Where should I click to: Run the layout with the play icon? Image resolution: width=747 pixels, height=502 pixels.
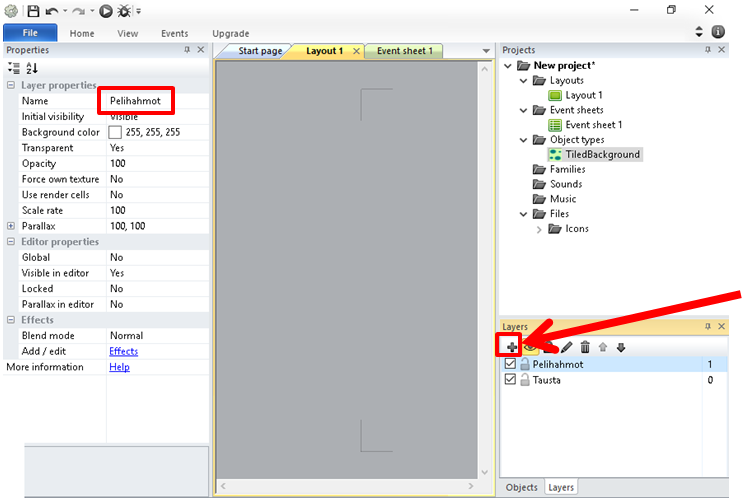(106, 11)
